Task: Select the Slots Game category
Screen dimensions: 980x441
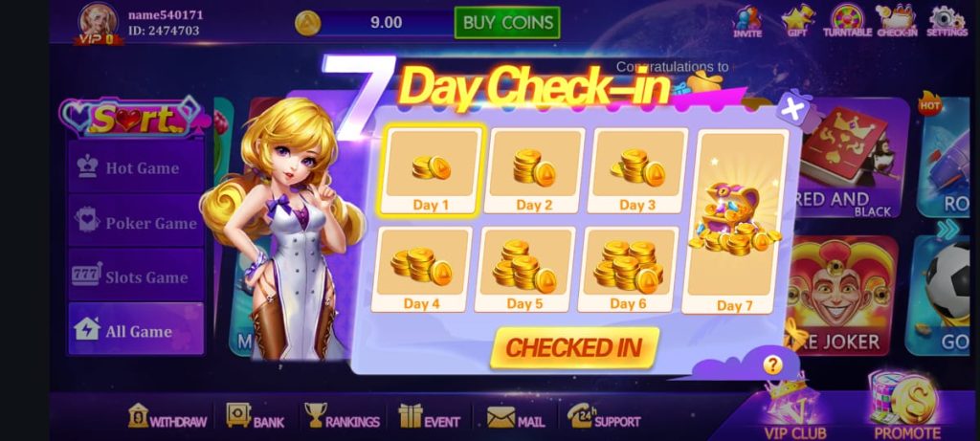Action: [136, 276]
